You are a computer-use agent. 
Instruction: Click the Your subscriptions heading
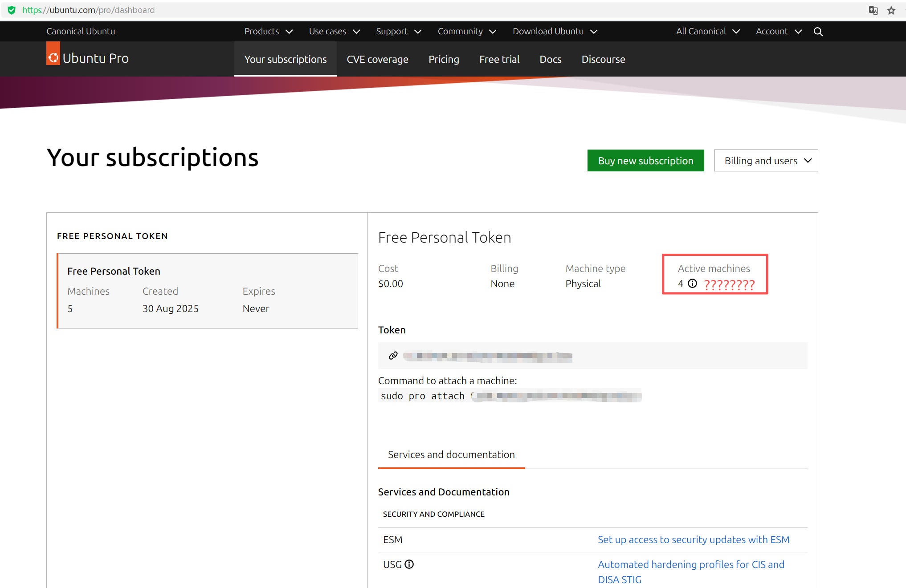tap(152, 158)
